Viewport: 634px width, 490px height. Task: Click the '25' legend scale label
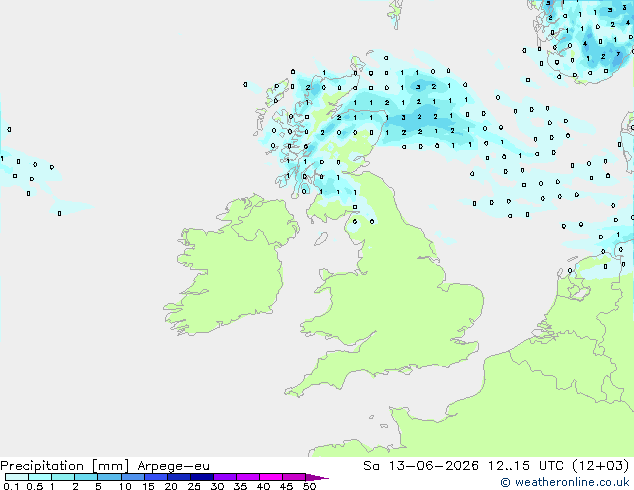[x=194, y=486]
